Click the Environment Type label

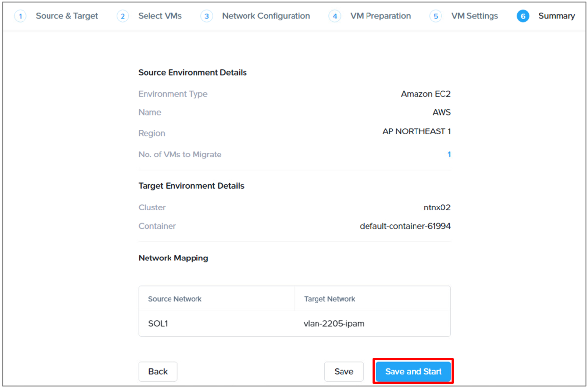coord(173,94)
